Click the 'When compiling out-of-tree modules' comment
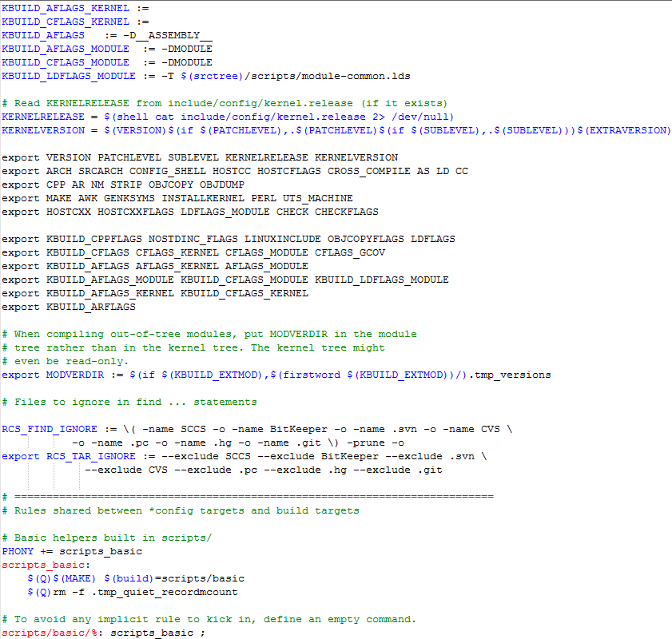The height and width of the screenshot is (639, 672). pyautogui.click(x=209, y=334)
